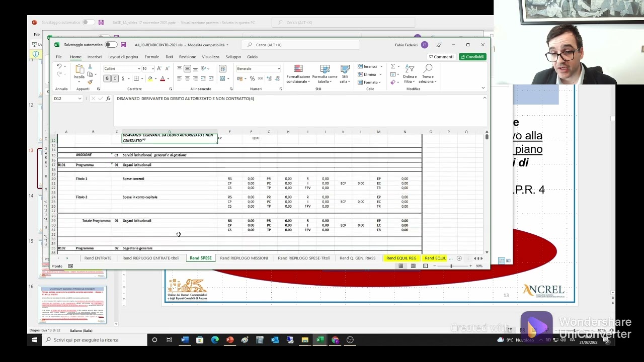Align cell text to the left
Viewport: 644px width, 362px height.
(179, 78)
